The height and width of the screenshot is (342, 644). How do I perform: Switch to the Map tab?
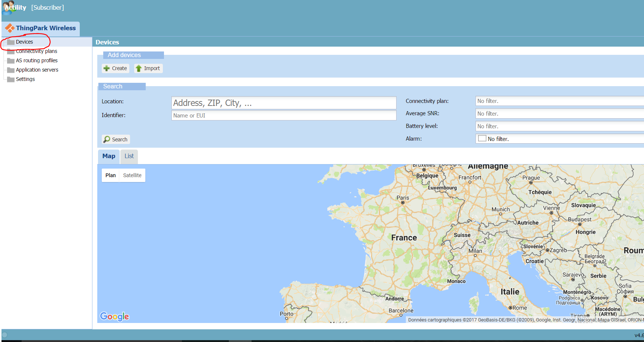point(109,156)
